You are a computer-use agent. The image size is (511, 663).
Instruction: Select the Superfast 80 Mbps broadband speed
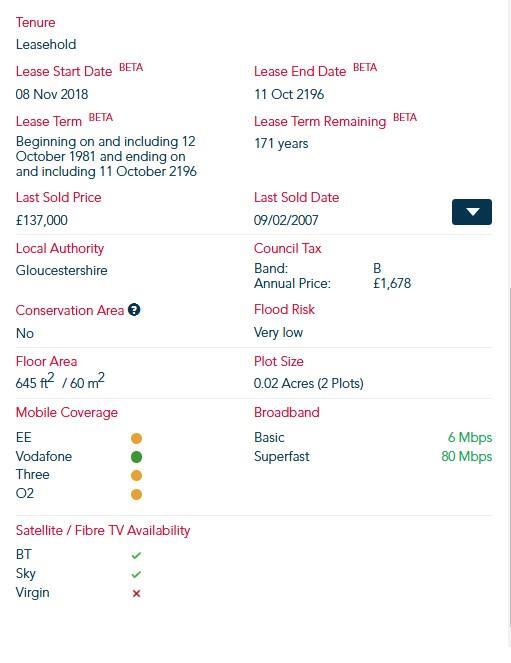[467, 457]
